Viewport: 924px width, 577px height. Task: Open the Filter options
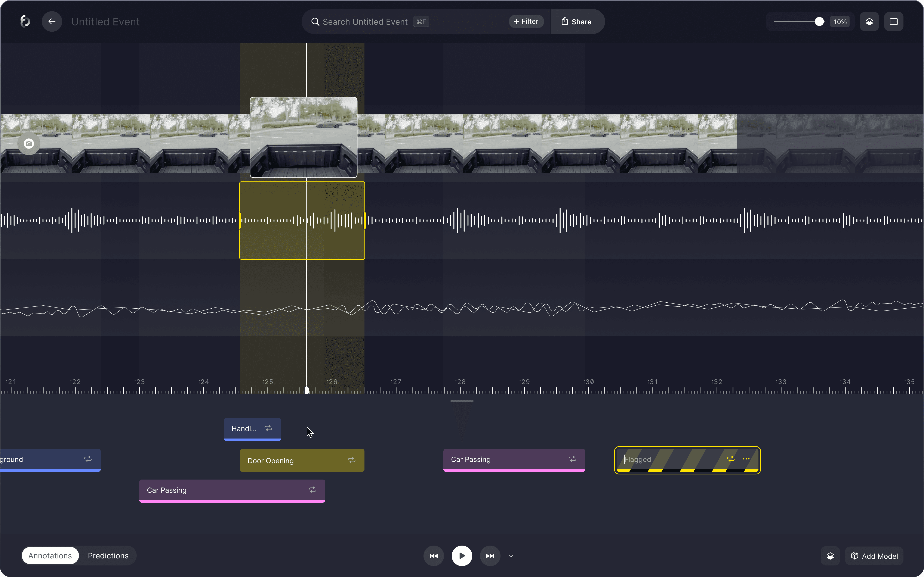click(526, 22)
